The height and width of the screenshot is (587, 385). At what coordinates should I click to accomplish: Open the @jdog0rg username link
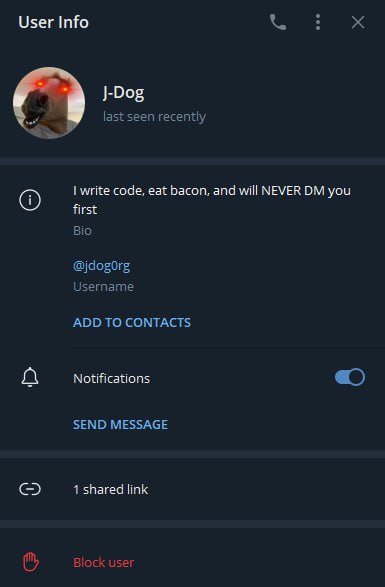pyautogui.click(x=101, y=266)
